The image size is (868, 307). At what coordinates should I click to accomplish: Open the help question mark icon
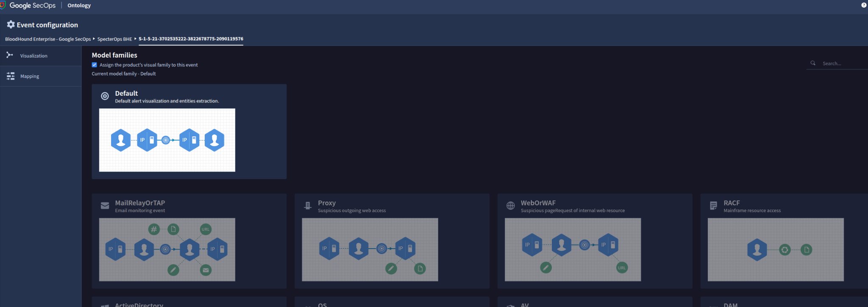pos(864,5)
